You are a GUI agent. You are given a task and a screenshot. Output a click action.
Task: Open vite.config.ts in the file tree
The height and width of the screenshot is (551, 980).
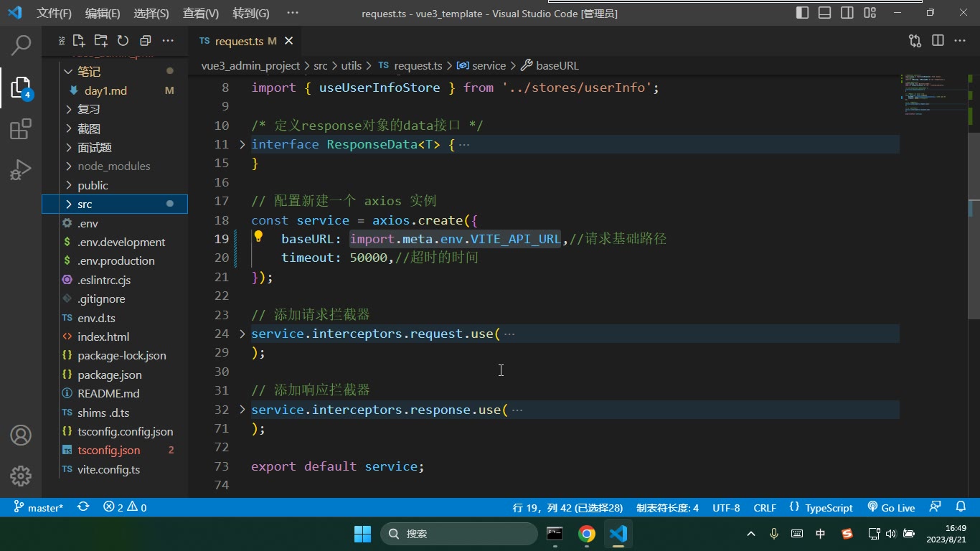pyautogui.click(x=115, y=469)
